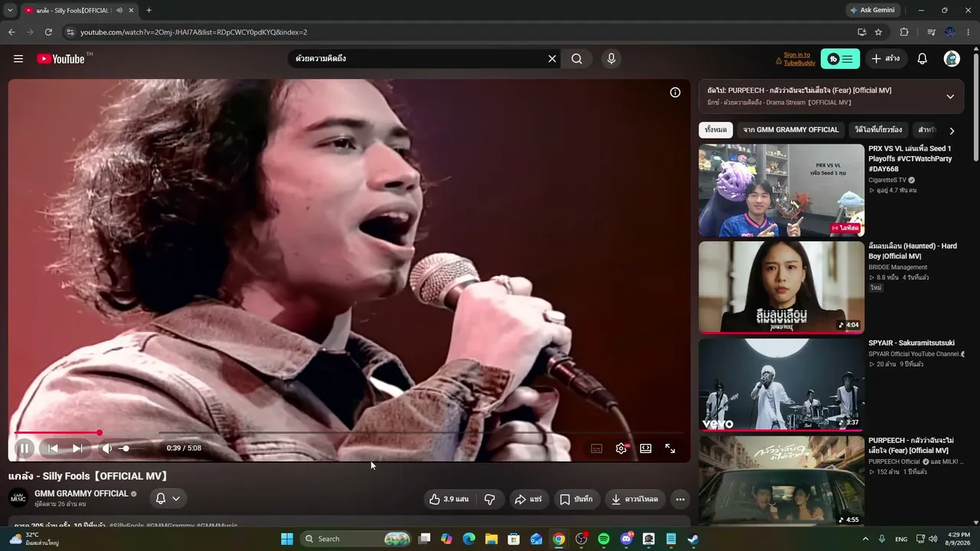Select the ทั้งหมด filter chip
The width and height of the screenshot is (980, 551).
716,130
